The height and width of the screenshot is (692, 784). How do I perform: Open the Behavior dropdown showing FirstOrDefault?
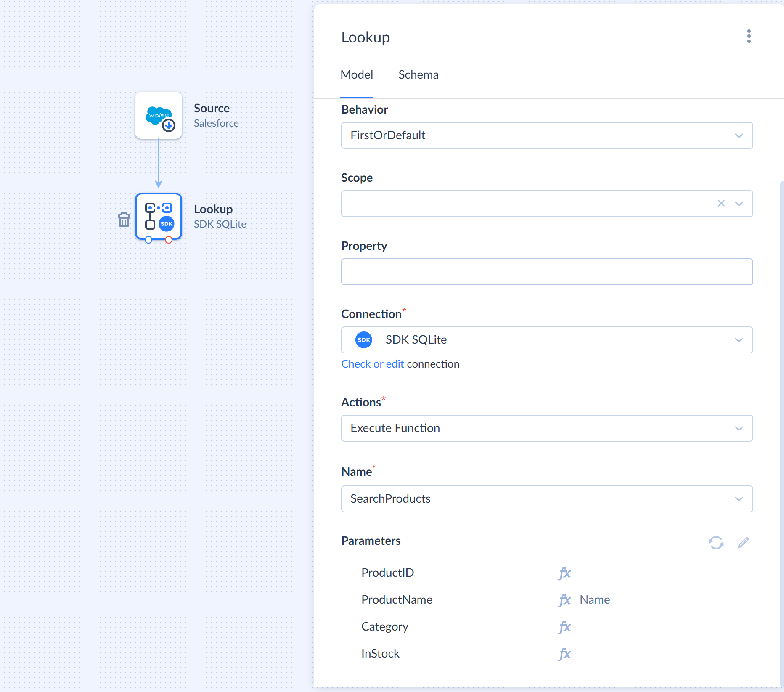547,135
